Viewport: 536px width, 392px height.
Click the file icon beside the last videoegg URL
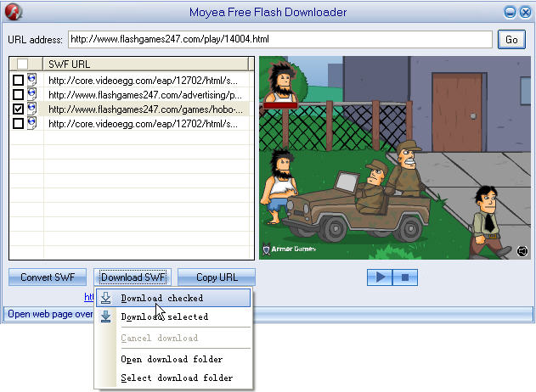[x=31, y=123]
